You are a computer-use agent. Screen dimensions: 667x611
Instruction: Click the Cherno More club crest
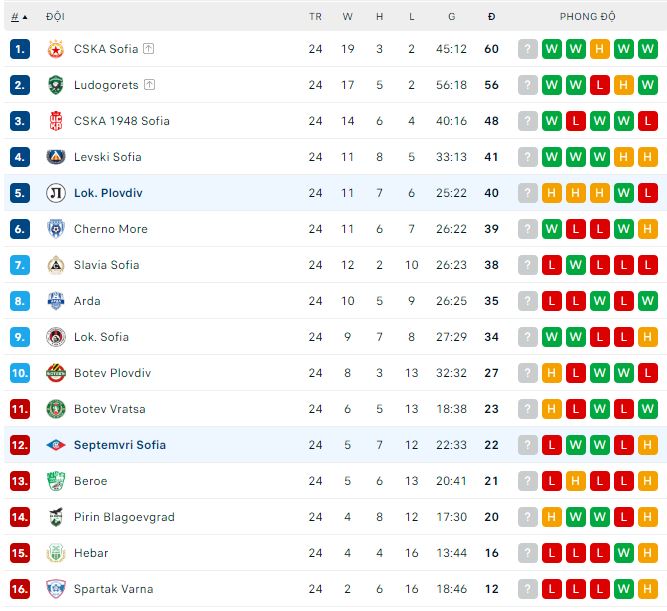click(56, 229)
